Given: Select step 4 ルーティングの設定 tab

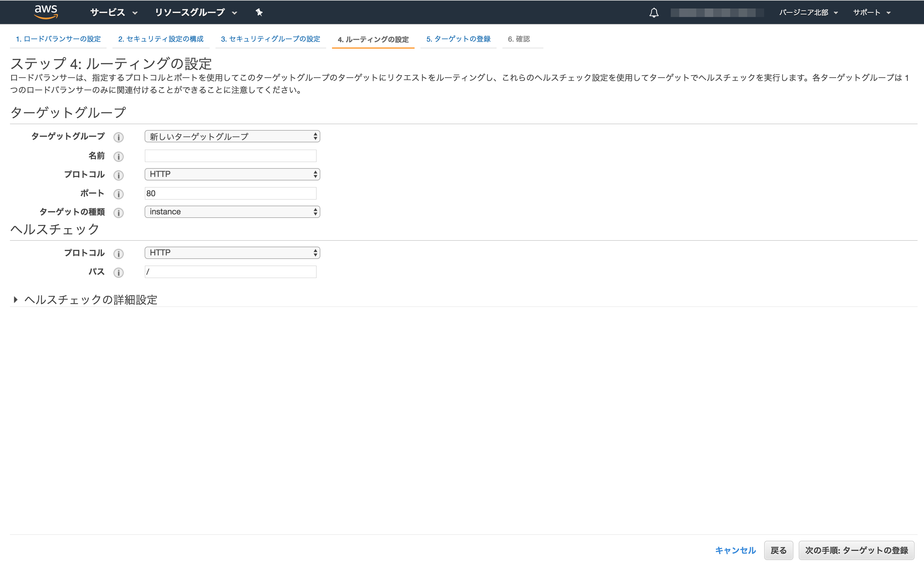Looking at the screenshot, I should (373, 39).
